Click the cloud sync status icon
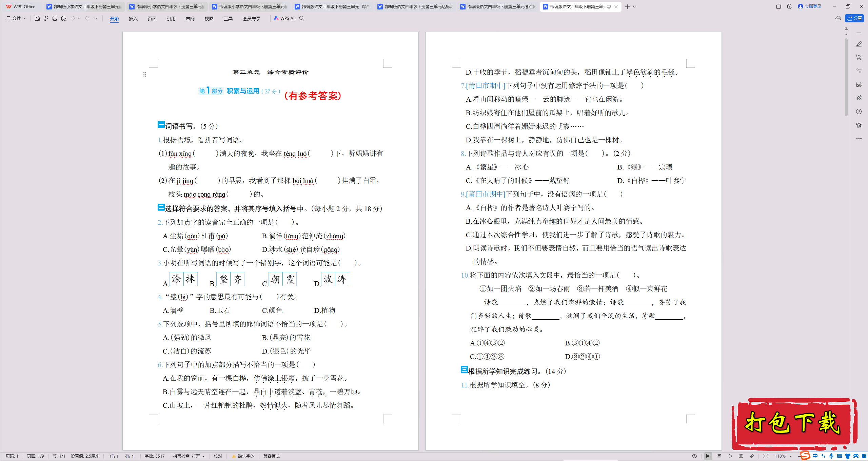 click(838, 18)
